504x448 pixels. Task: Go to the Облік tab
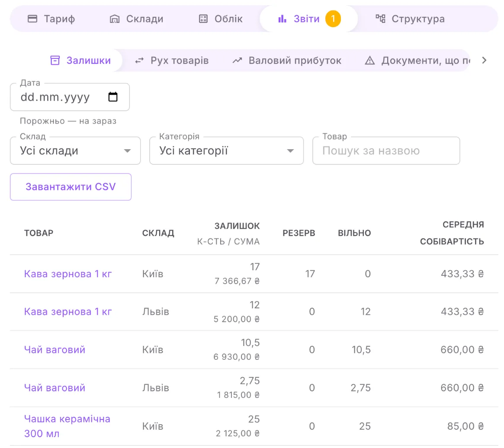pos(221,19)
